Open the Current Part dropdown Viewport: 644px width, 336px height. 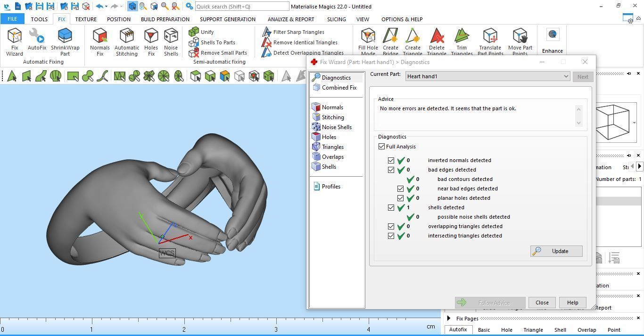tap(487, 76)
